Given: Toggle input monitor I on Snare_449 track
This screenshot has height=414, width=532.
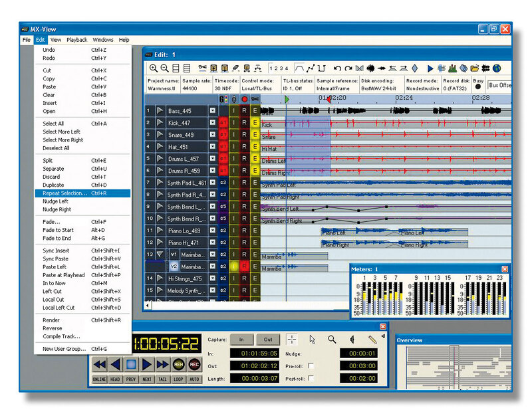Looking at the screenshot, I should (x=234, y=135).
